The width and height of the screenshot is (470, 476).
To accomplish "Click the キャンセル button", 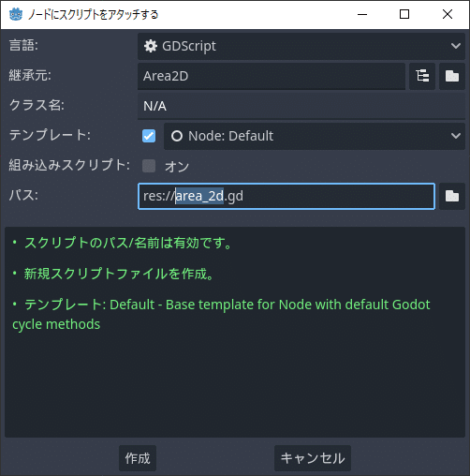I will point(313,458).
